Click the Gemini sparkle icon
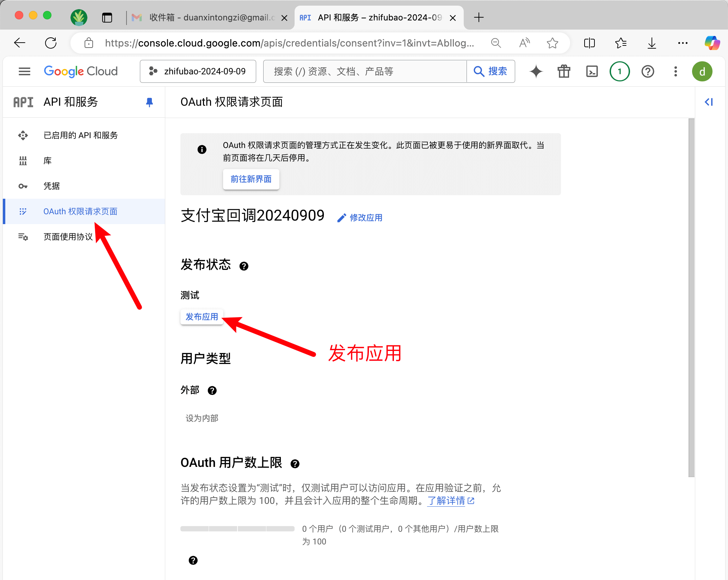Viewport: 728px width, 580px height. [536, 72]
